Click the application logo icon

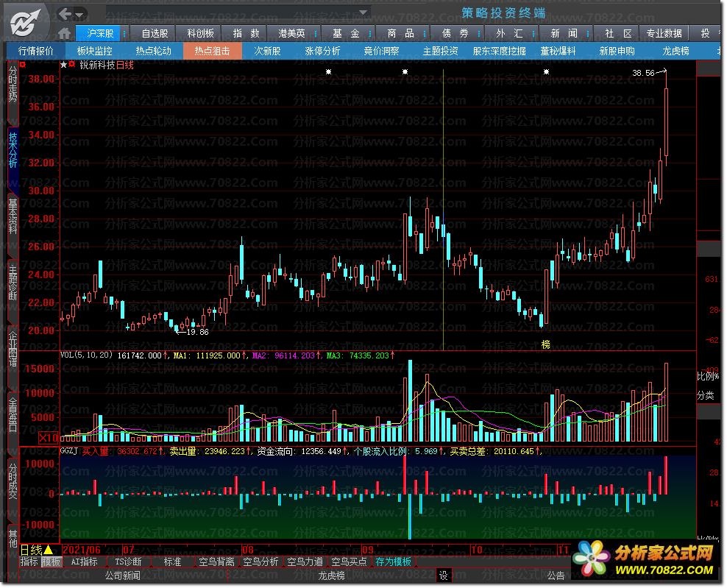point(24,21)
